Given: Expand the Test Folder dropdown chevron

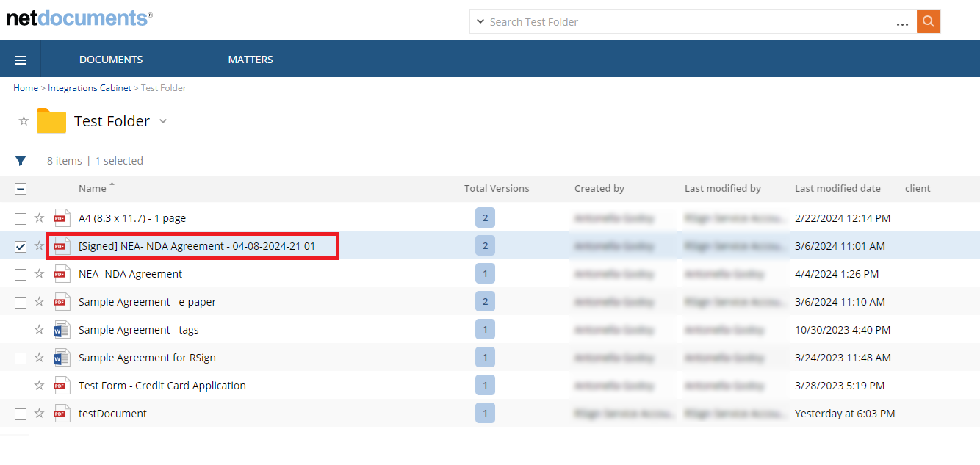Looking at the screenshot, I should [163, 121].
